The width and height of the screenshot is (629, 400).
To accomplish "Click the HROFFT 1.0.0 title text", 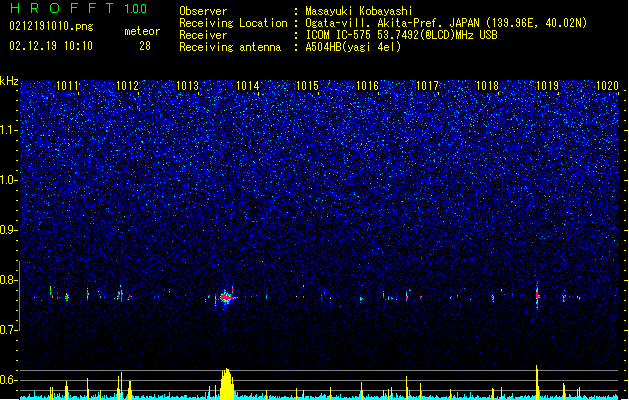I will tap(79, 8).
